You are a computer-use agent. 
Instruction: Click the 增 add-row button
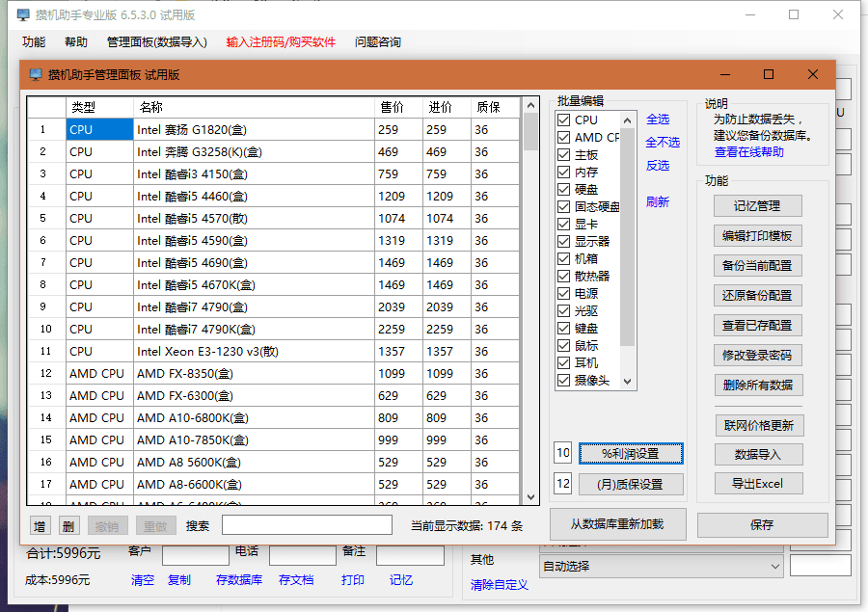(40, 526)
